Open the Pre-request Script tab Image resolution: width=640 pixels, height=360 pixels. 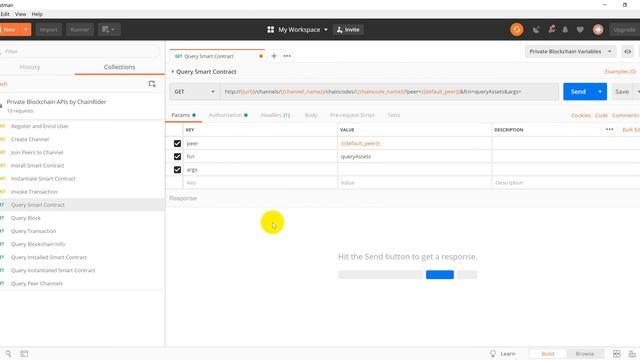pos(352,115)
